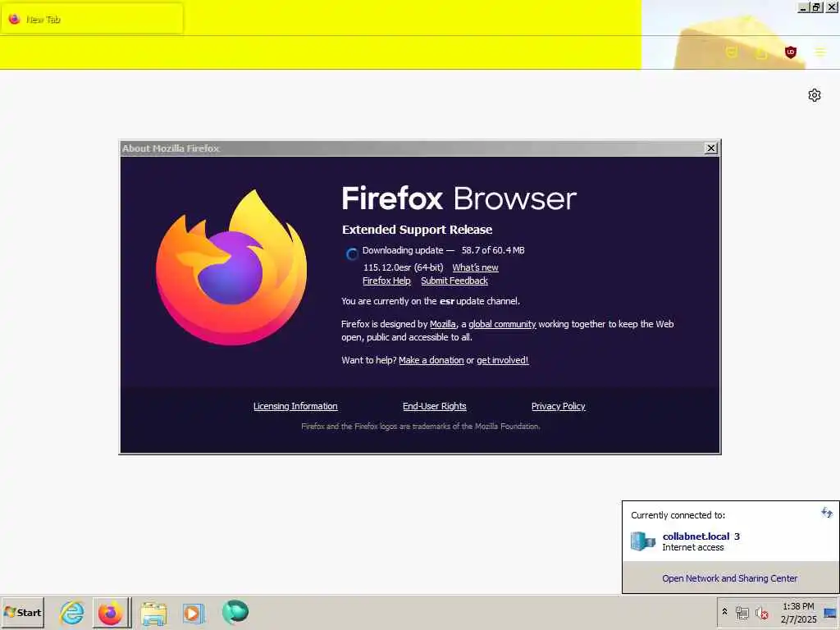The height and width of the screenshot is (630, 840).
Task: Launch Windows Media Player from taskbar
Action: (x=193, y=613)
